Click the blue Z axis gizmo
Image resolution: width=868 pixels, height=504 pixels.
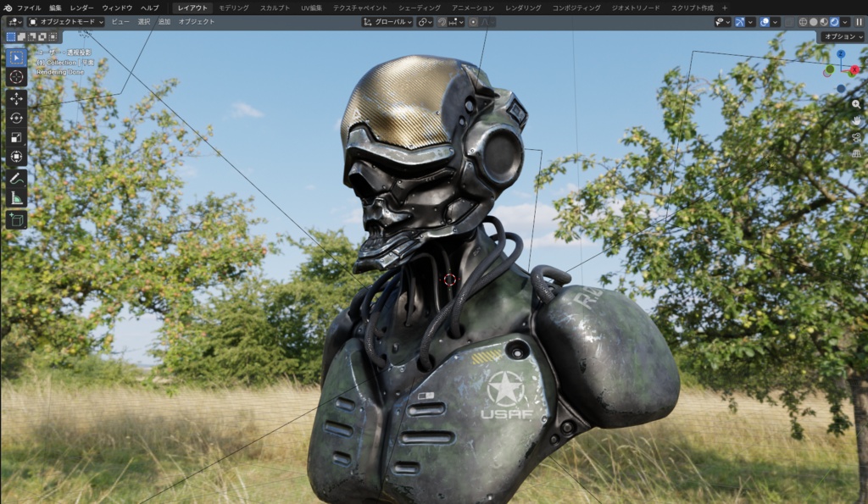(x=841, y=53)
